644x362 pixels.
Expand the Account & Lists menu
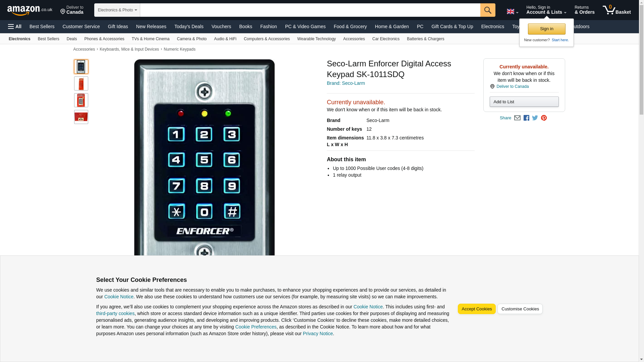[546, 10]
